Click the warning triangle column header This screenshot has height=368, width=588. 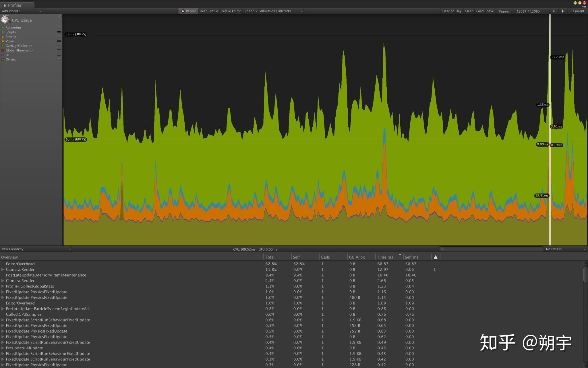(436, 257)
